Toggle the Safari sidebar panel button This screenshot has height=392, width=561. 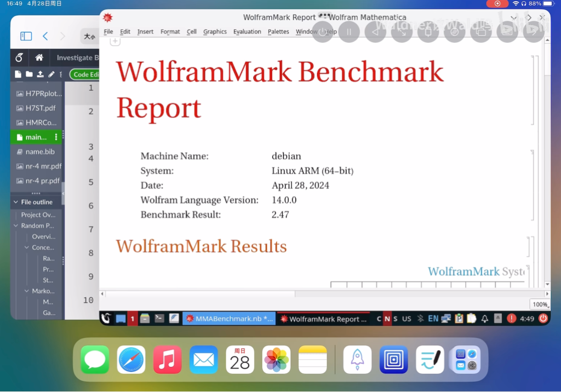26,36
